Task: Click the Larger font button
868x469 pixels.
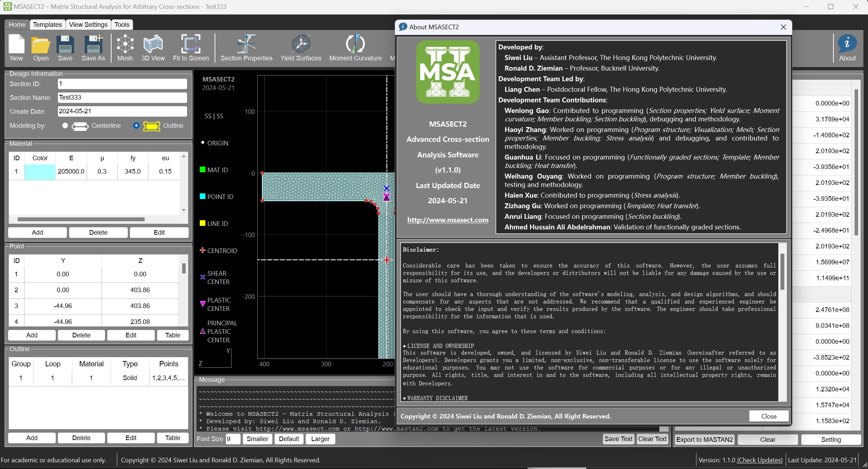Action: [320, 439]
